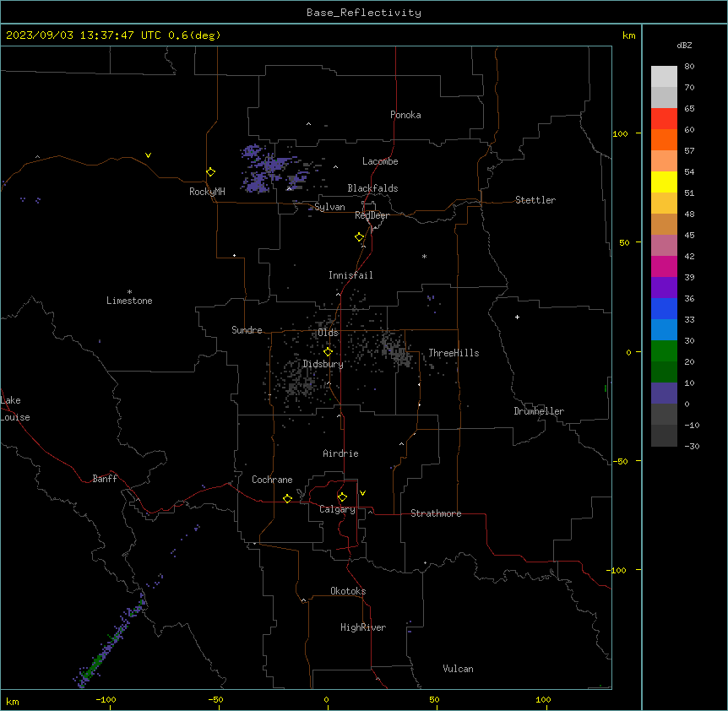Viewport: 728px width, 711px height.
Task: Pick the royal blue swatch between 36 and 33
Action: [x=664, y=308]
